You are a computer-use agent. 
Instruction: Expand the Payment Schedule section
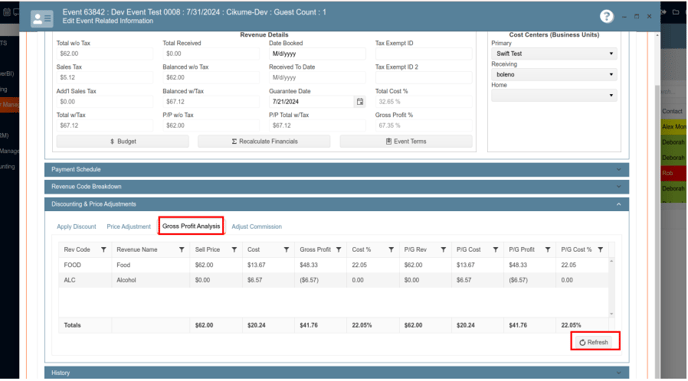(x=337, y=169)
